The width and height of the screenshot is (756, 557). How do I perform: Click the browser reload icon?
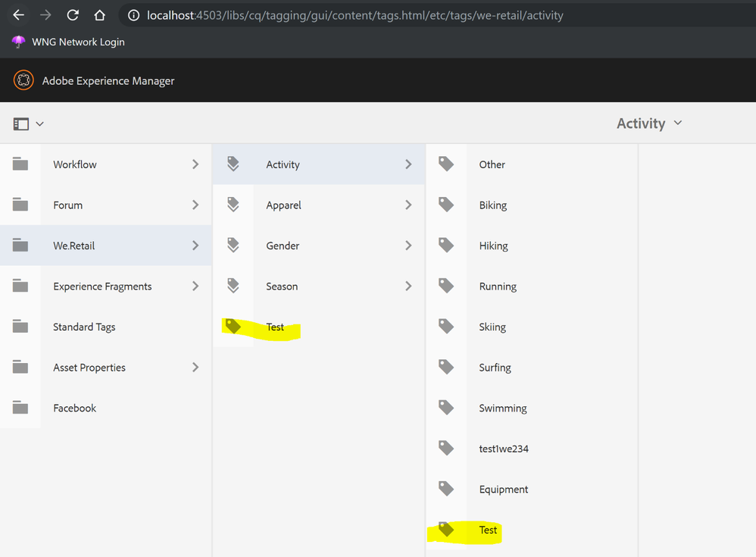[73, 15]
